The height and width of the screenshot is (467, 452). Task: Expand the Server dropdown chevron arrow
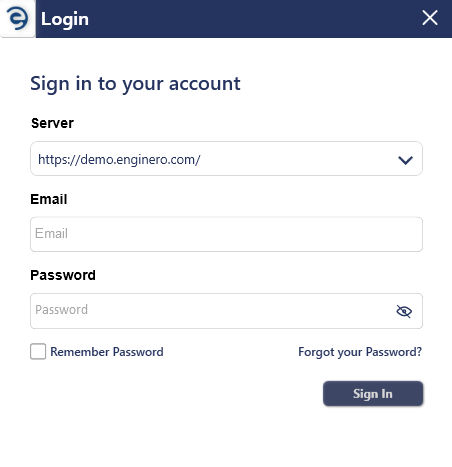click(x=405, y=160)
